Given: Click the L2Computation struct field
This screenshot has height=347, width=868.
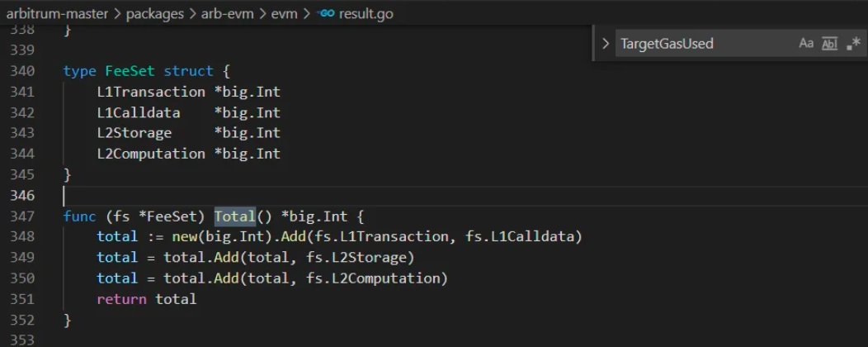Looking at the screenshot, I should pos(151,154).
